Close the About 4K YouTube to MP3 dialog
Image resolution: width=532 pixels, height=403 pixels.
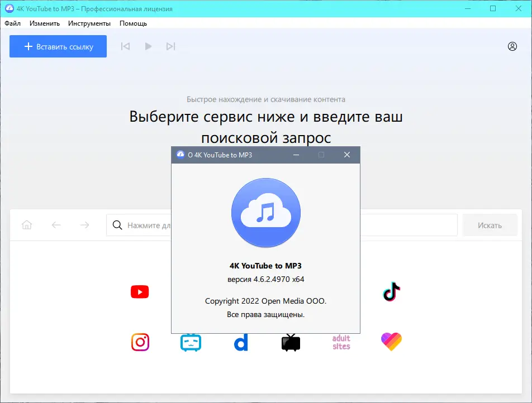tap(346, 155)
